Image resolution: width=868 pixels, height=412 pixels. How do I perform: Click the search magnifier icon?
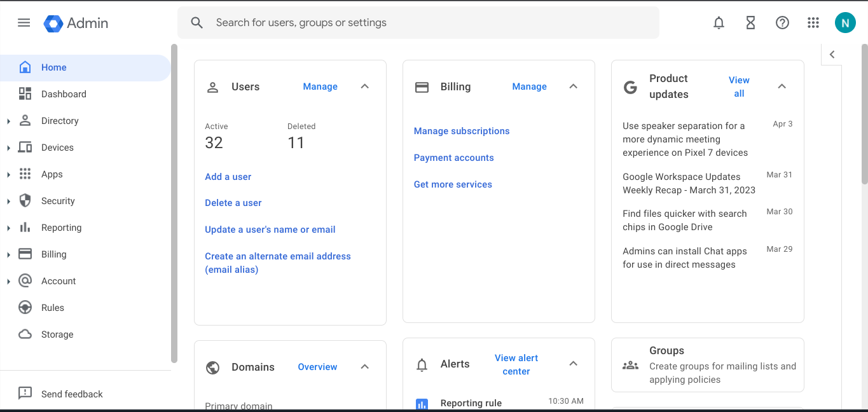[x=197, y=23]
